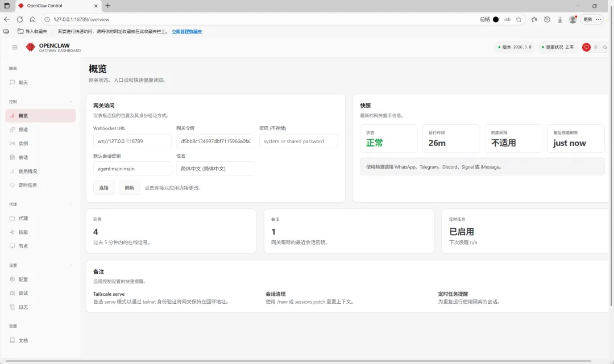The image size is (614, 364).
Task: Close the OpenClaw Control tab
Action: click(96, 6)
